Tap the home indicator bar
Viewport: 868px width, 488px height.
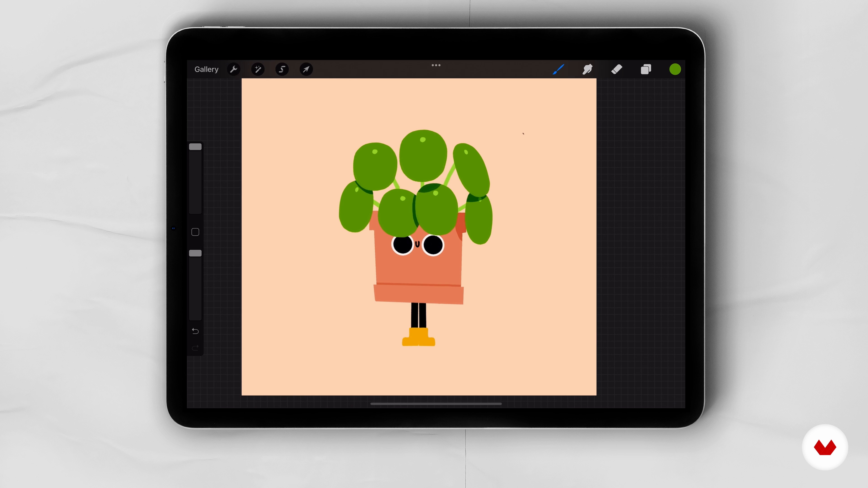click(436, 404)
